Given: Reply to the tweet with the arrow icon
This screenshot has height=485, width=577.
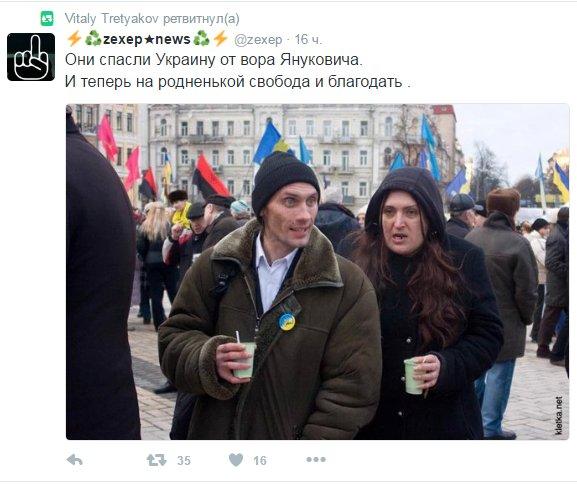Looking at the screenshot, I should [75, 460].
